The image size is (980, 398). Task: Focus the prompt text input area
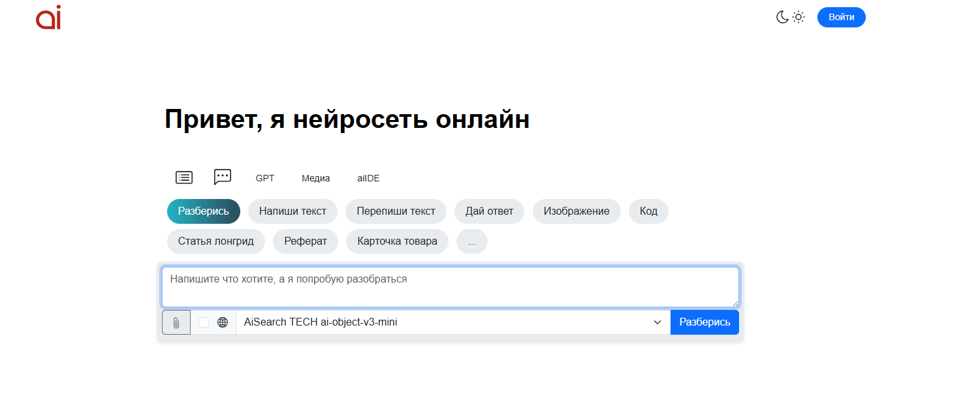point(450,286)
